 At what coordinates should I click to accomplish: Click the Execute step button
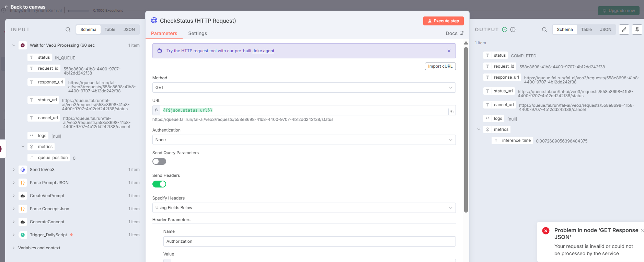tap(444, 21)
